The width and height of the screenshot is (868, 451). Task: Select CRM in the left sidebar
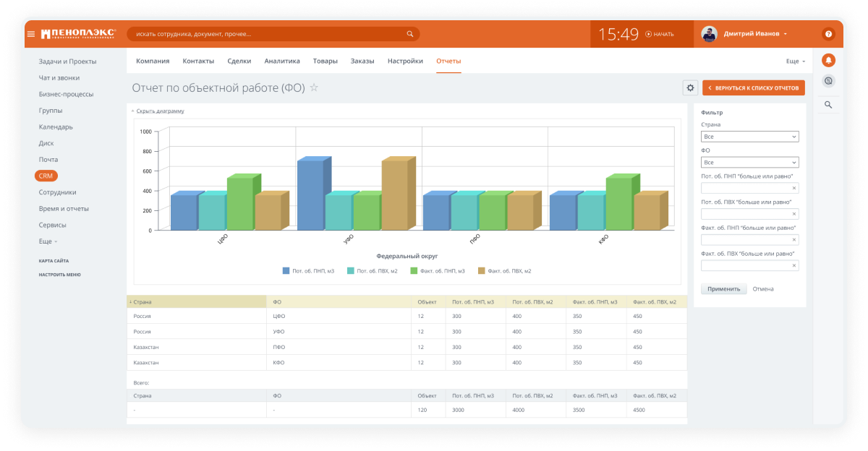[46, 176]
